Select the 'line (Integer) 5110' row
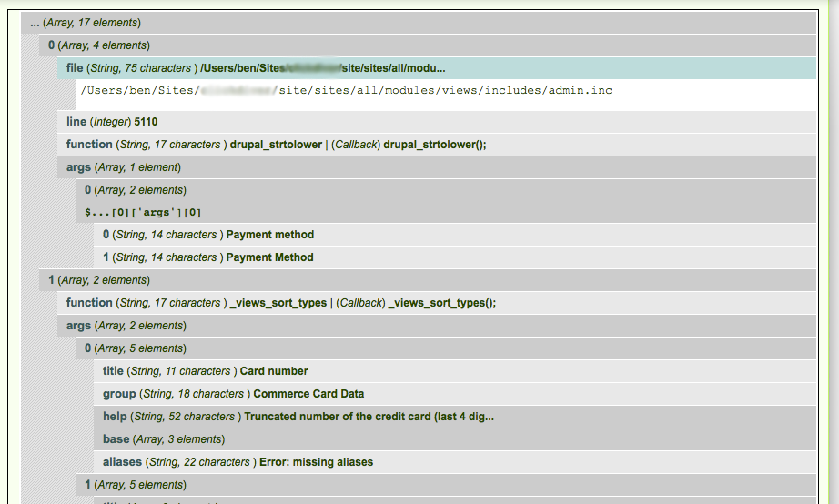 pos(437,122)
